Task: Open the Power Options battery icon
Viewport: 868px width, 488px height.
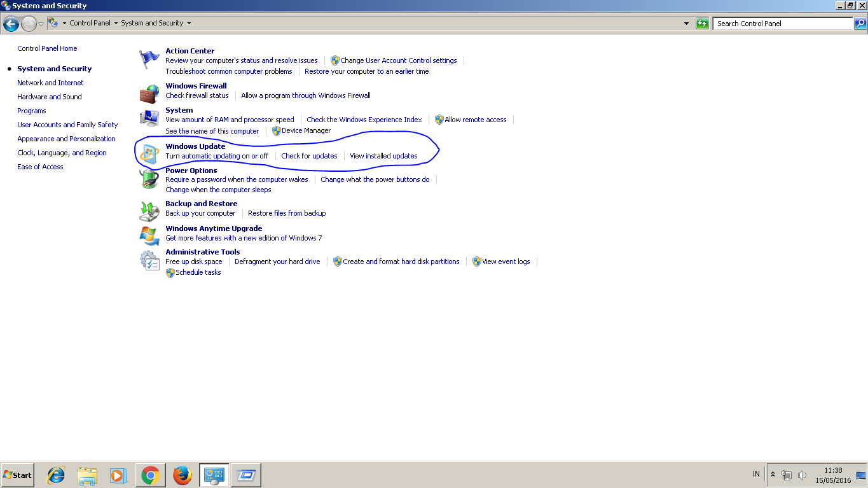Action: (149, 179)
